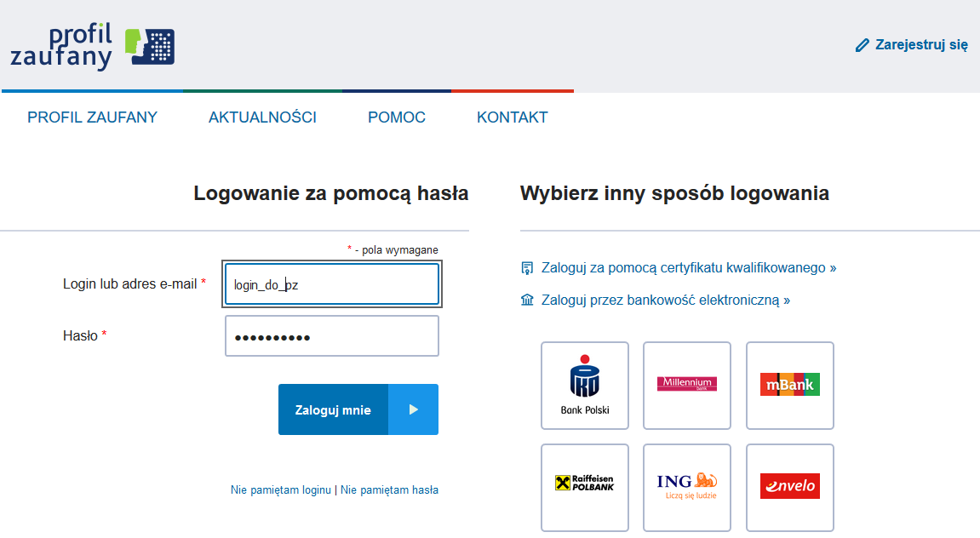The image size is (980, 538).
Task: Open the KONTAKT page
Action: click(x=512, y=117)
